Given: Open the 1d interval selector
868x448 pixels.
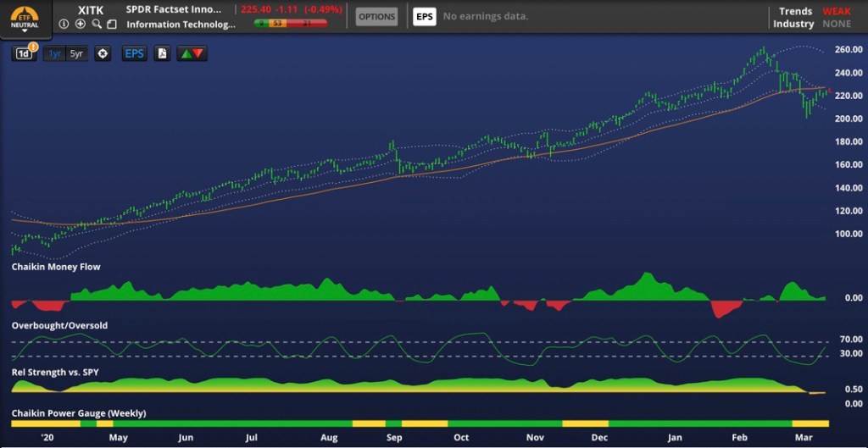Looking at the screenshot, I should pyautogui.click(x=25, y=53).
